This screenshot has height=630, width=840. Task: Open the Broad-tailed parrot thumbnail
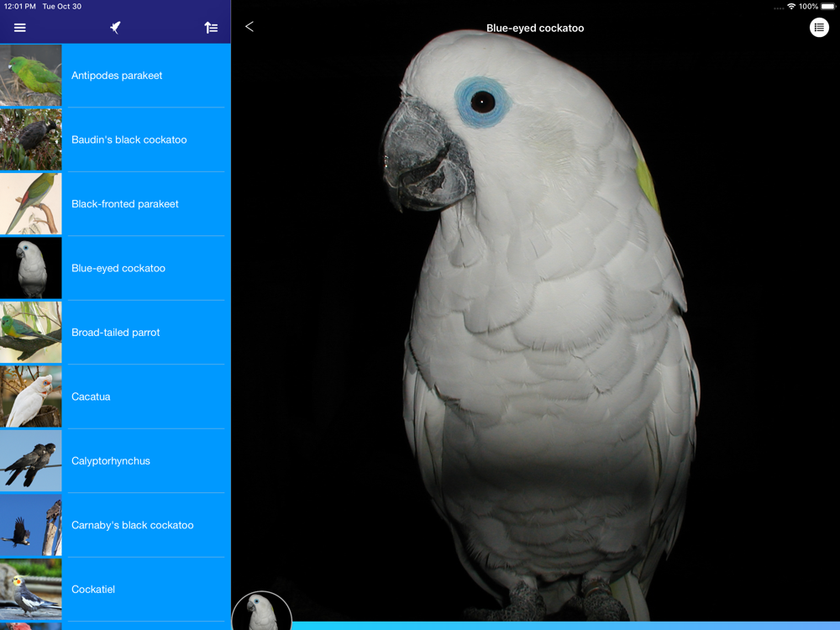pos(30,332)
